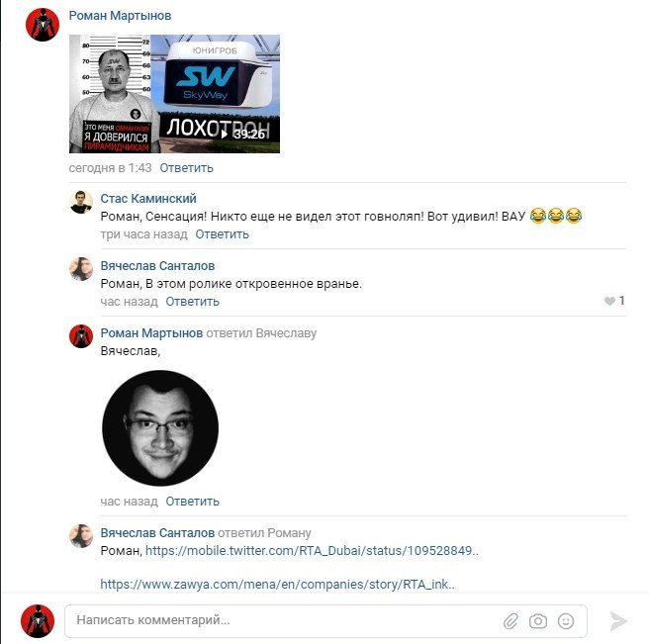Click Стас Каминский's avatar
The height and width of the screenshot is (644, 649).
[81, 203]
